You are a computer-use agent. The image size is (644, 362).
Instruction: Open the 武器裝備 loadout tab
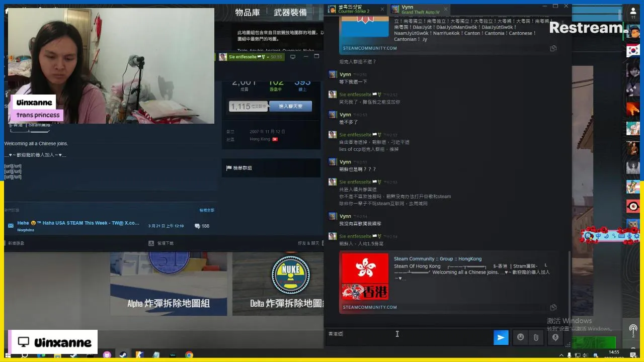[290, 13]
